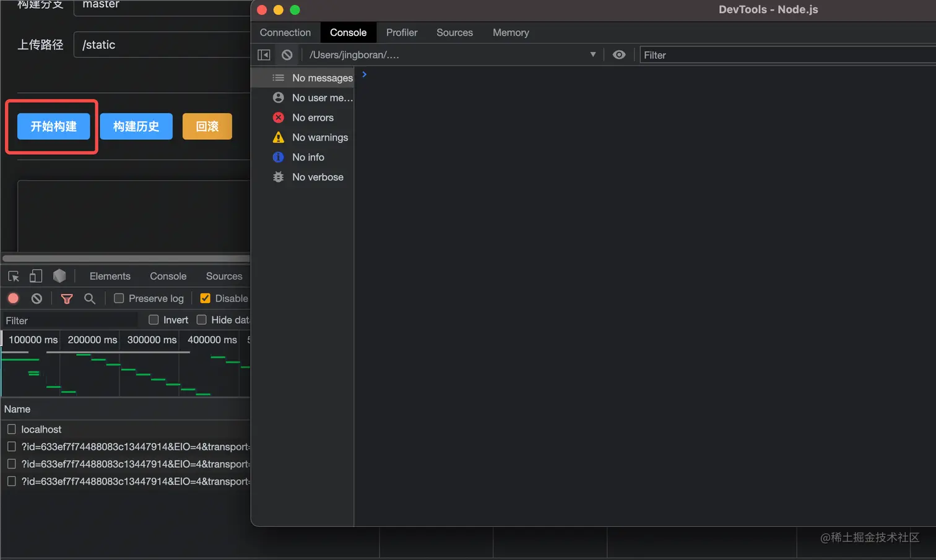Select the No messages sidebar entry

click(303, 78)
